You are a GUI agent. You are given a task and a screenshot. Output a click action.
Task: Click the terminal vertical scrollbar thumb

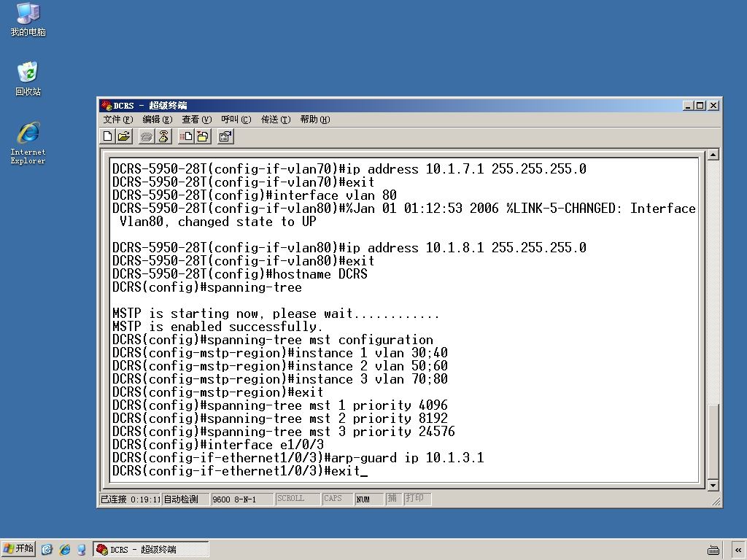click(713, 442)
